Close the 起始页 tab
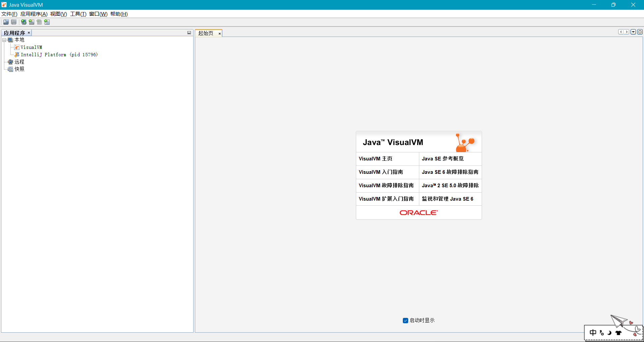644x342 pixels. click(x=220, y=33)
